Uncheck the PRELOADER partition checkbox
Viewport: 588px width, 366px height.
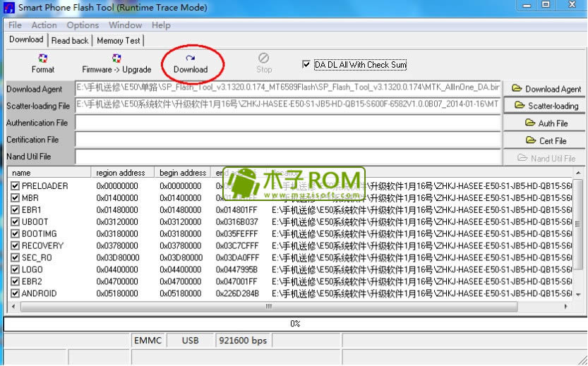[x=16, y=186]
